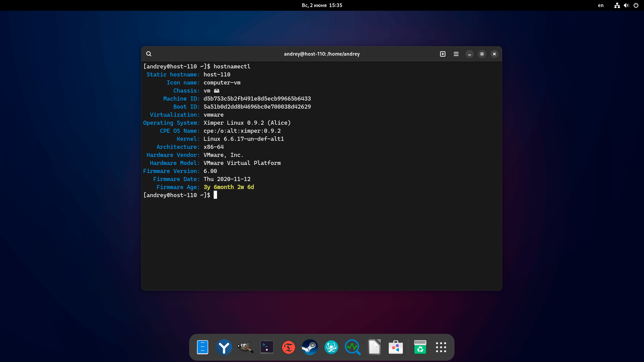
Task: Open the atom-logo app in the dock
Action: 331,347
